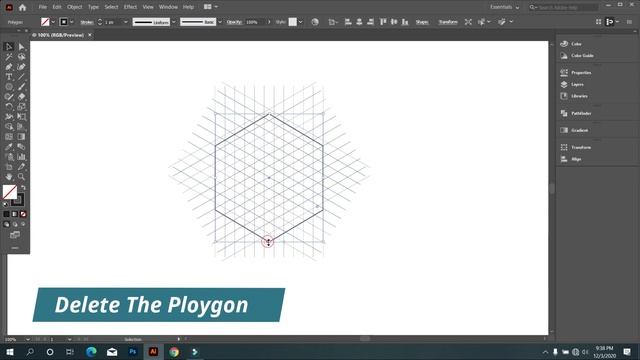The image size is (640, 360).
Task: Set paint to None in toolbox
Action: (23, 214)
